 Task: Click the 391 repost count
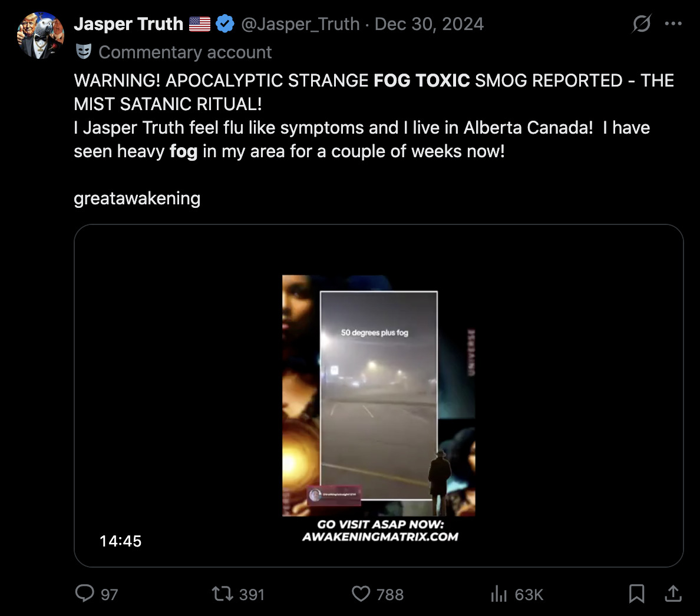point(252,595)
